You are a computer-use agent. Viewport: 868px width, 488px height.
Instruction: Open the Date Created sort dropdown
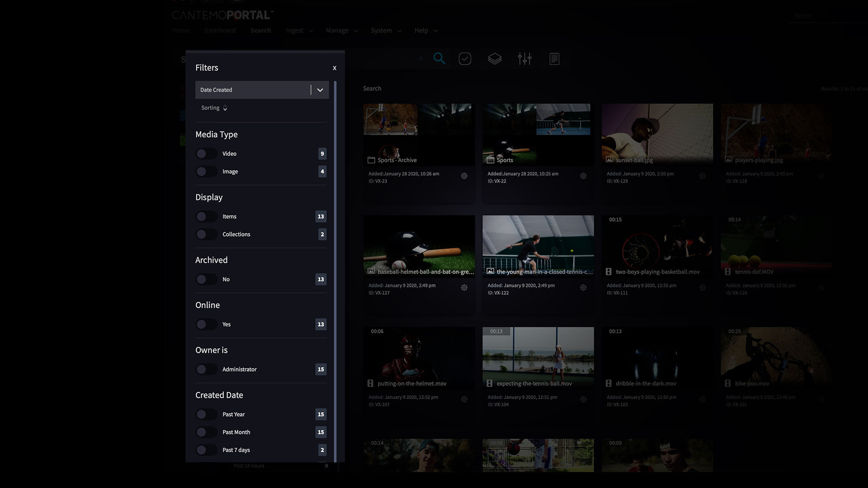(x=320, y=90)
